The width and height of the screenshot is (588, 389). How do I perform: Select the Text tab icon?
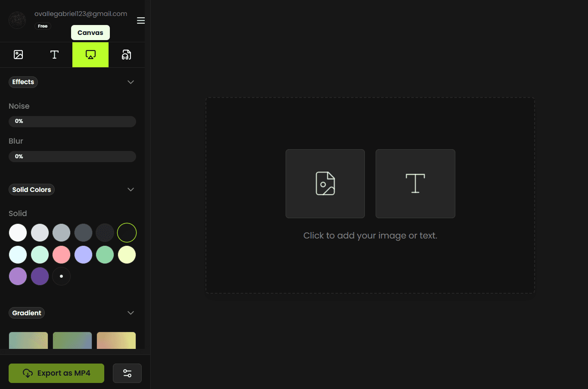[54, 55]
